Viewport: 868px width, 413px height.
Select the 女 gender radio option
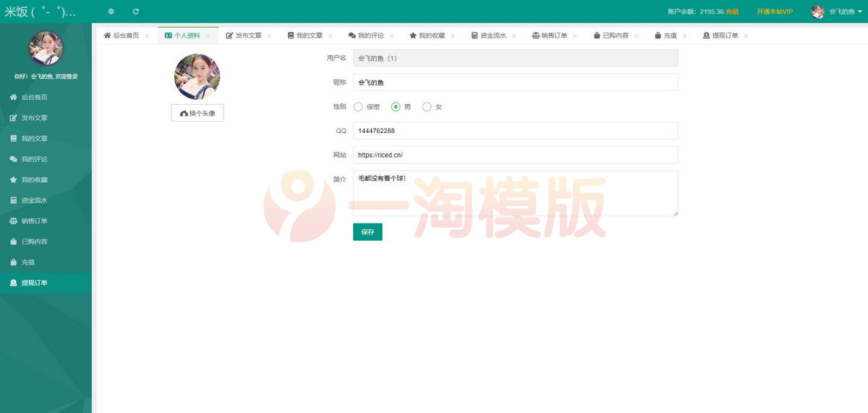[427, 107]
